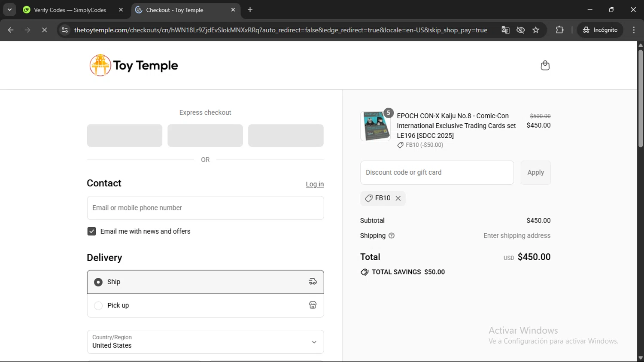Click the TOTAL SAVINGS $50.00 text
Image resolution: width=644 pixels, height=362 pixels.
pyautogui.click(x=408, y=272)
